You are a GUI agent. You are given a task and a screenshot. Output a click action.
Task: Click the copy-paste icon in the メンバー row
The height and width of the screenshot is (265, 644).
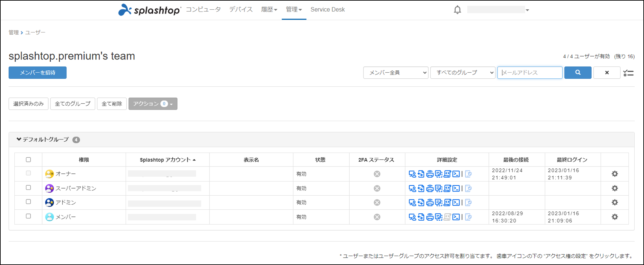point(439,217)
